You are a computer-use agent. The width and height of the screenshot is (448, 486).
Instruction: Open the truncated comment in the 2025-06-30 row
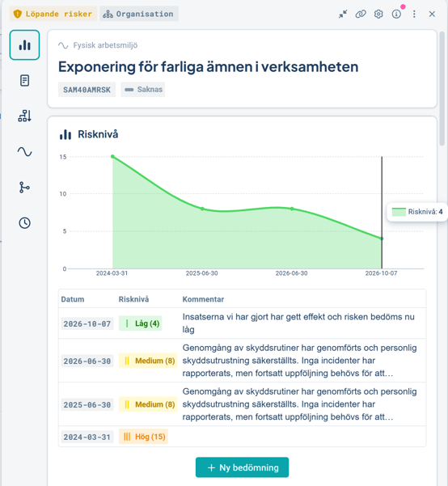299,404
